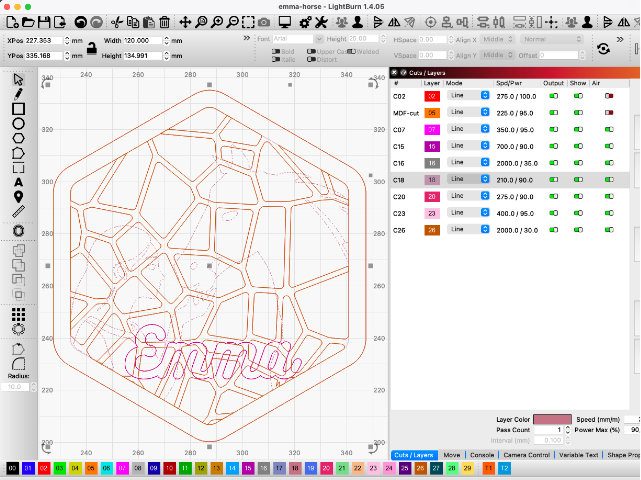Open a project with the folder icon

coord(28,22)
